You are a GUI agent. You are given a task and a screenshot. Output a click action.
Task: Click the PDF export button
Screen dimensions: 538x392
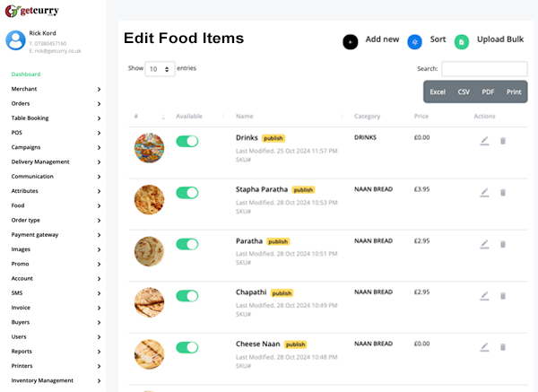point(488,91)
